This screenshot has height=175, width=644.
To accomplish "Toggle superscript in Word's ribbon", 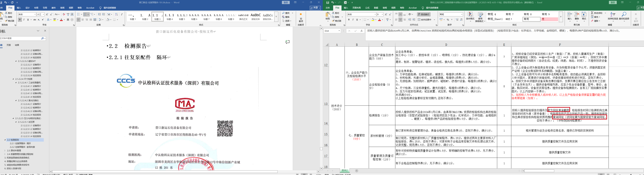I will coord(43,19).
